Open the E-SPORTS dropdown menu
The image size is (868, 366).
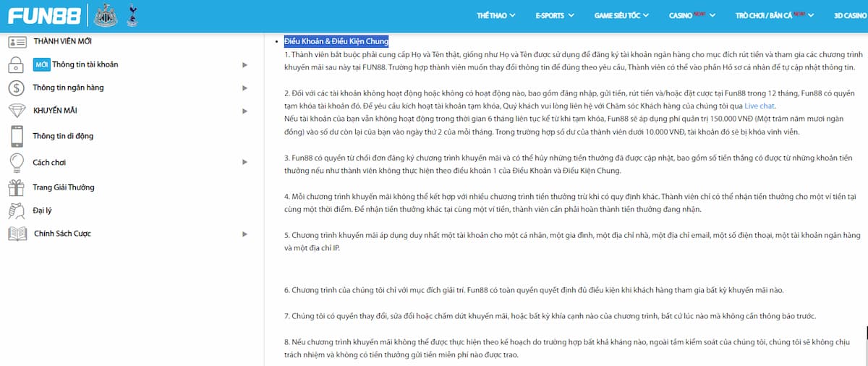554,15
